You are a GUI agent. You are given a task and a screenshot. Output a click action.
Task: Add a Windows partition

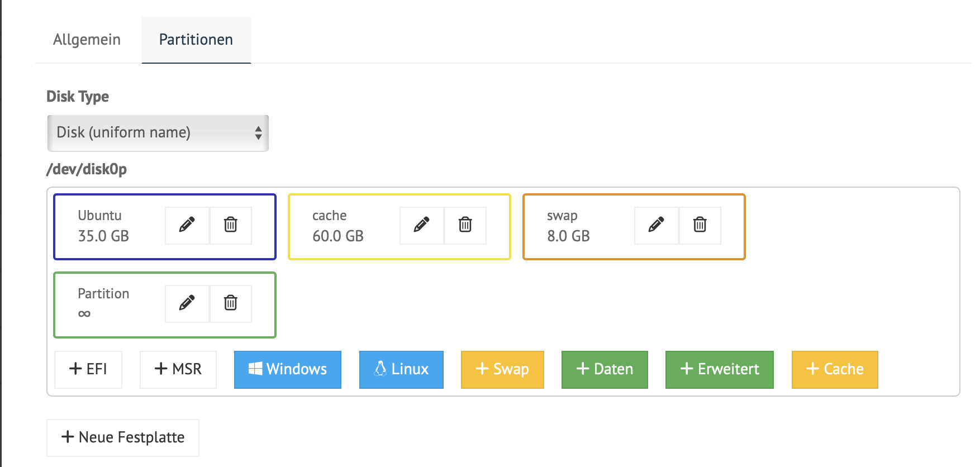point(288,369)
